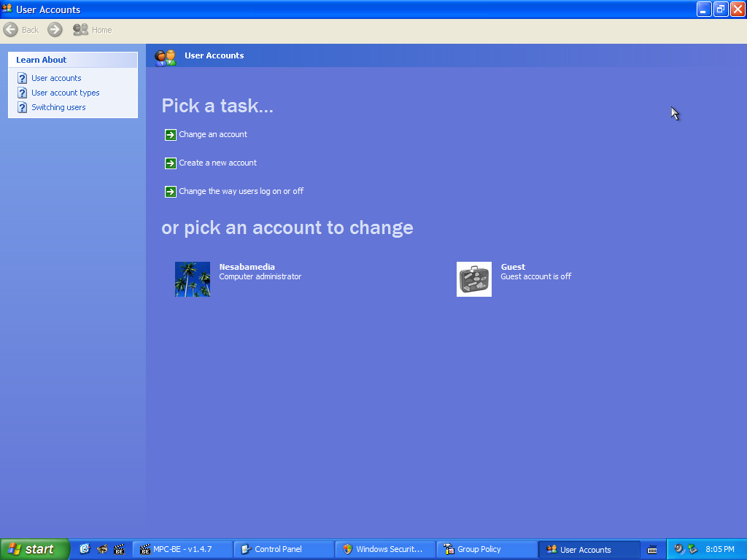
Task: Select the Guest account suitcase picture
Action: click(x=474, y=279)
